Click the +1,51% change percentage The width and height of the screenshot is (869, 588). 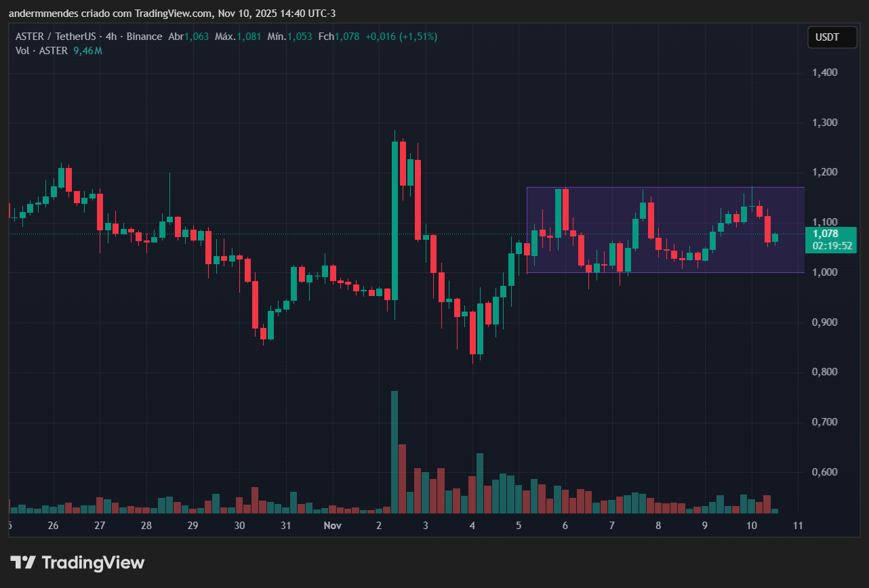click(x=418, y=37)
